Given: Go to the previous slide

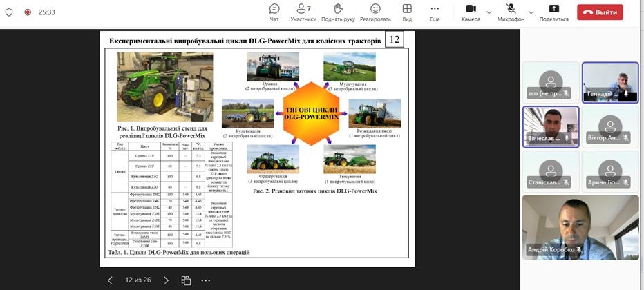Looking at the screenshot, I should tap(110, 280).
